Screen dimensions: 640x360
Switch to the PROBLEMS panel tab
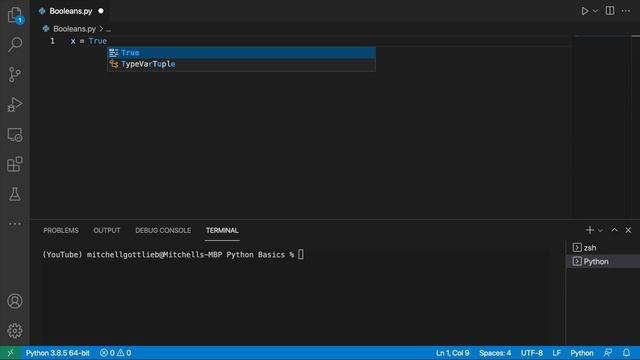click(x=61, y=231)
